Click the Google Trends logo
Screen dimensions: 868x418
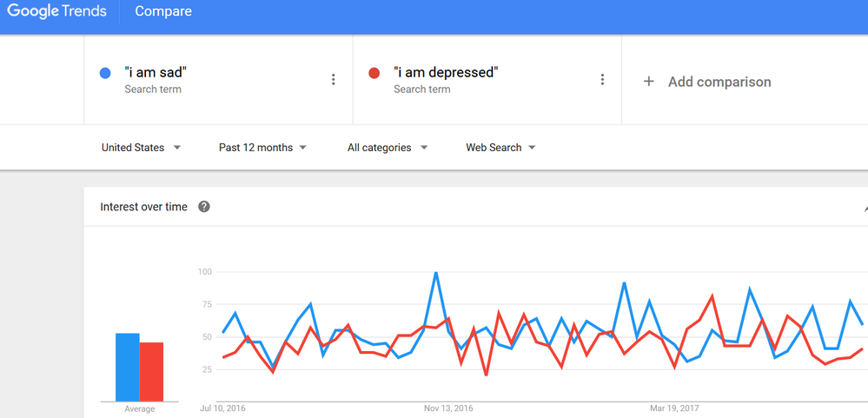(x=56, y=11)
